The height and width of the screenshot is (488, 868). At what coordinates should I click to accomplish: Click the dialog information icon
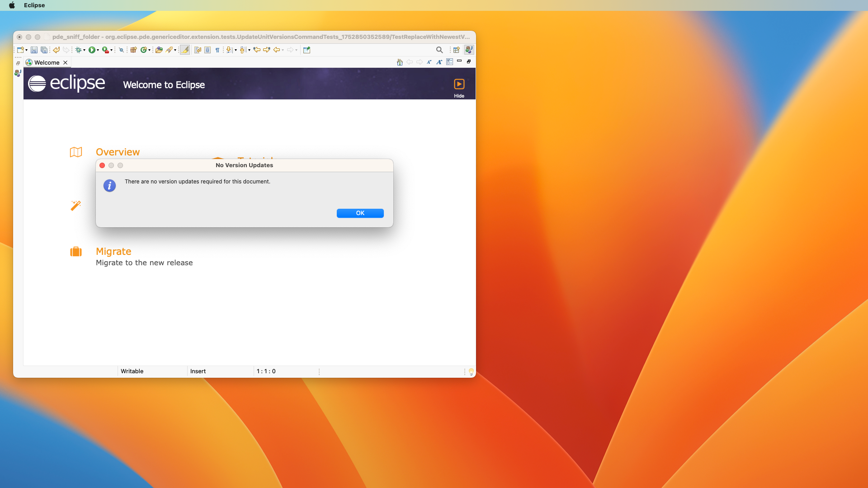pyautogui.click(x=109, y=186)
